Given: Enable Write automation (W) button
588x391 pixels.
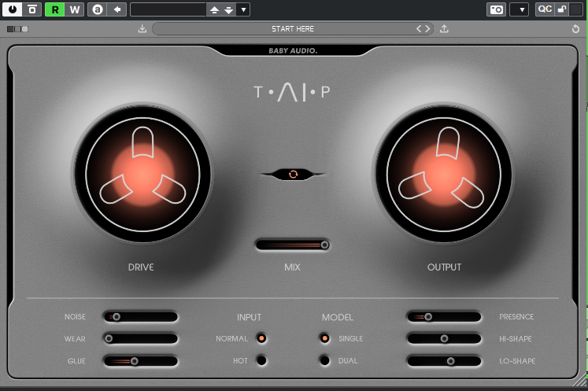Looking at the screenshot, I should coord(75,9).
